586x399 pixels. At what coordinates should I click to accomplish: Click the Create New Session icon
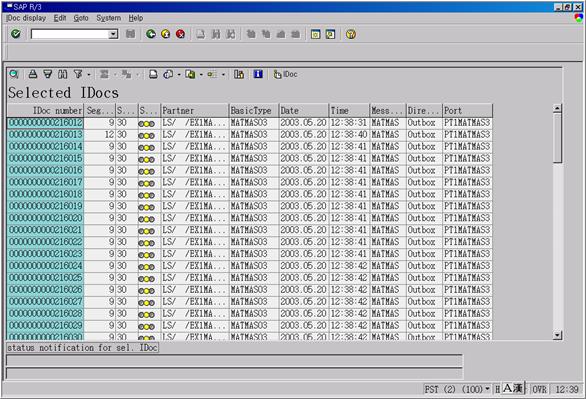coord(315,34)
